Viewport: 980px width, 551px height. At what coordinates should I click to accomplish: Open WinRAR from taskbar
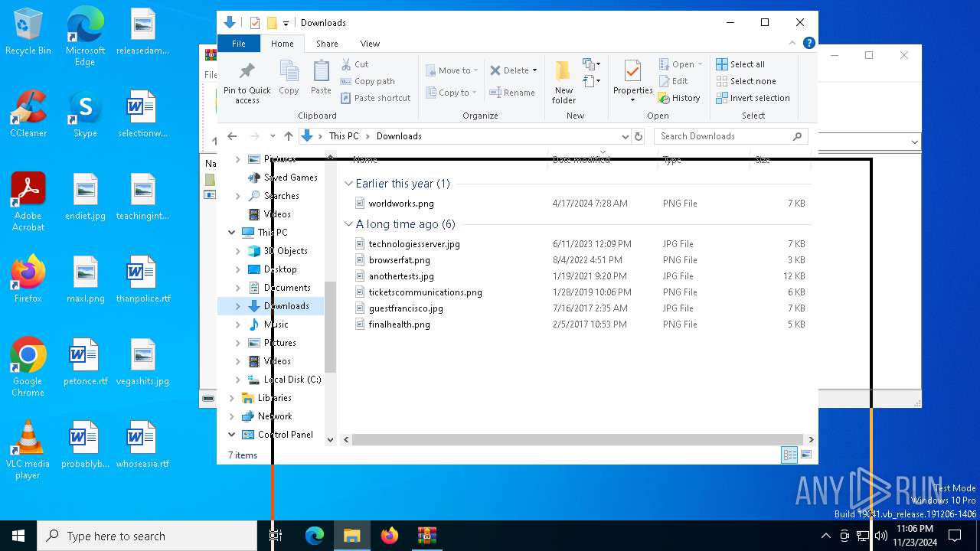point(426,536)
